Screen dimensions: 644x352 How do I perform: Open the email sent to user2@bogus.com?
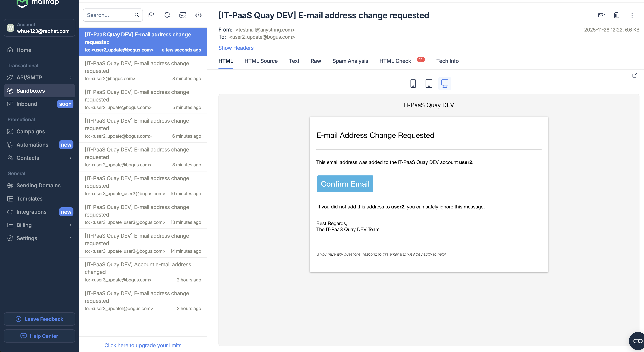(x=143, y=71)
